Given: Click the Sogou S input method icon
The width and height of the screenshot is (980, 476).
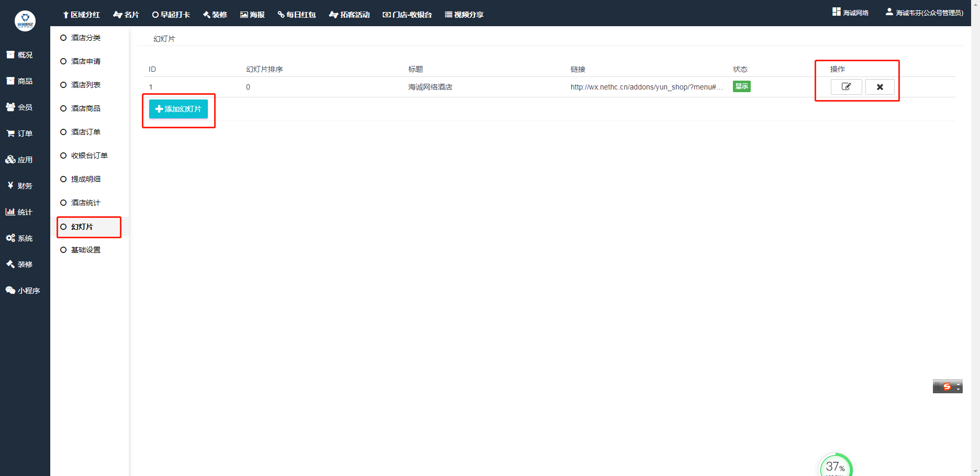Looking at the screenshot, I should click(x=947, y=386).
